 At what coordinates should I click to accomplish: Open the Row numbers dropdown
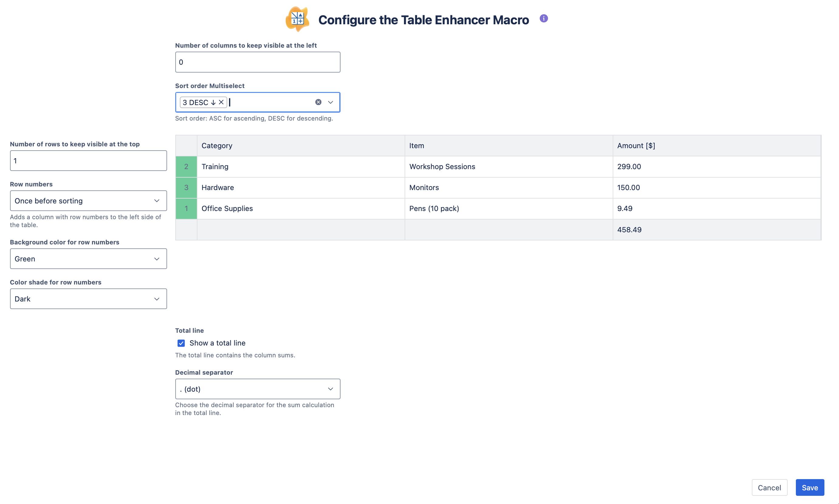pyautogui.click(x=88, y=201)
